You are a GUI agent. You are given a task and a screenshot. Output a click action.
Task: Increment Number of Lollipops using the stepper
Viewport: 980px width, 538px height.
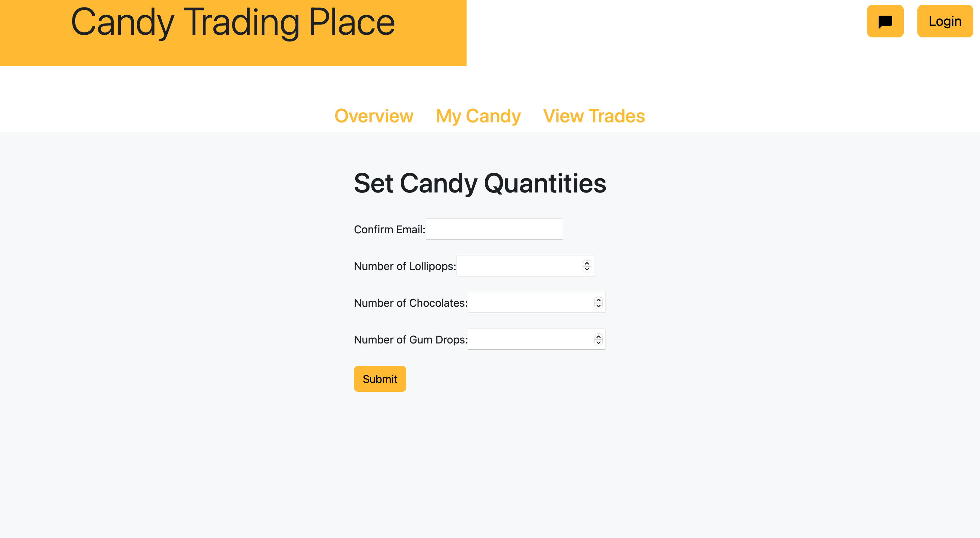click(x=586, y=263)
